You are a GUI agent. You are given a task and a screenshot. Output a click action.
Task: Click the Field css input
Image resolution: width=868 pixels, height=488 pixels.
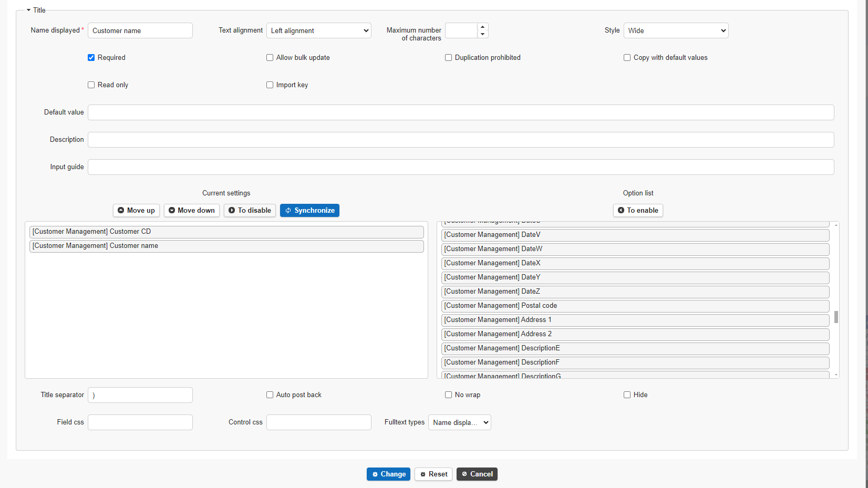[140, 422]
